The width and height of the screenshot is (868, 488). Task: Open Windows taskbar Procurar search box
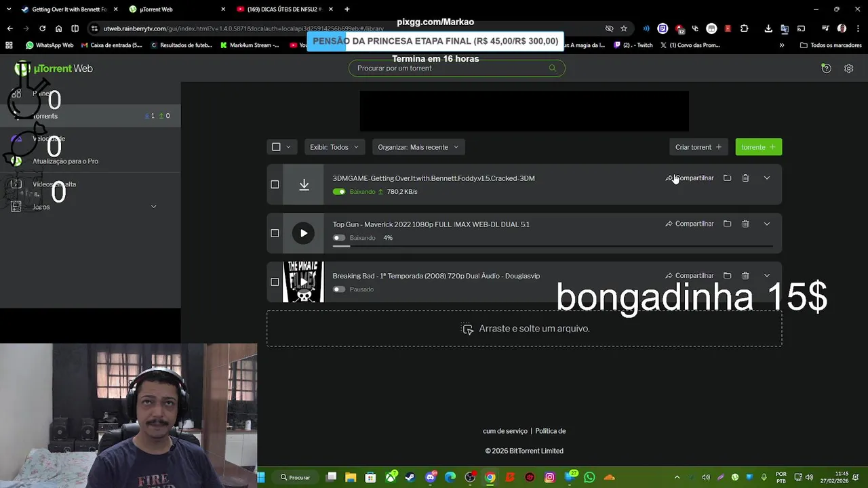coord(295,477)
